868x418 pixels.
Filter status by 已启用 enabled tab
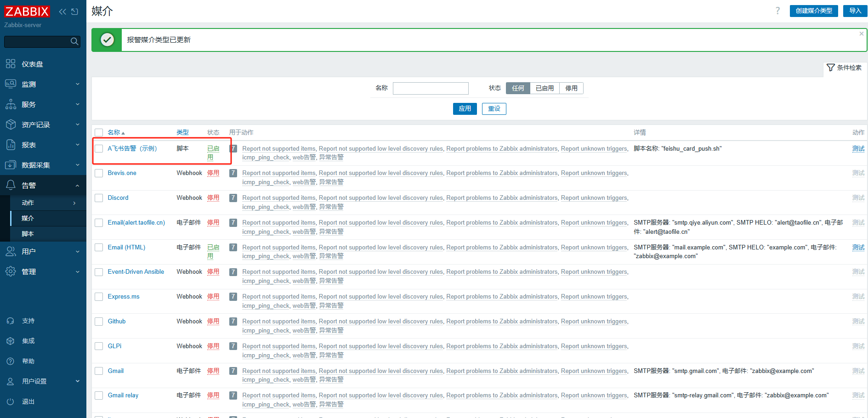point(545,88)
